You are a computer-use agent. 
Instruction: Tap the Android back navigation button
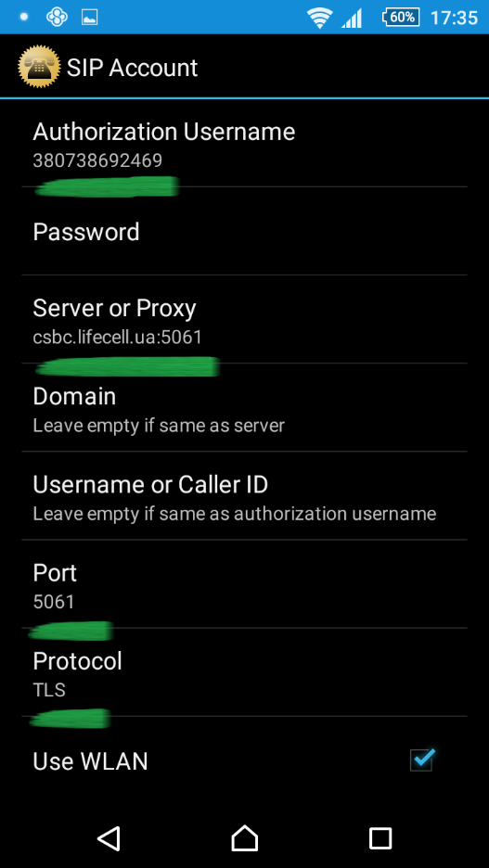click(109, 837)
